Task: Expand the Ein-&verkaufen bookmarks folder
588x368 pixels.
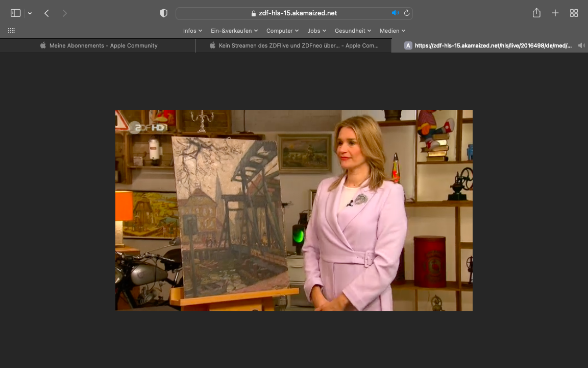Action: pos(234,31)
